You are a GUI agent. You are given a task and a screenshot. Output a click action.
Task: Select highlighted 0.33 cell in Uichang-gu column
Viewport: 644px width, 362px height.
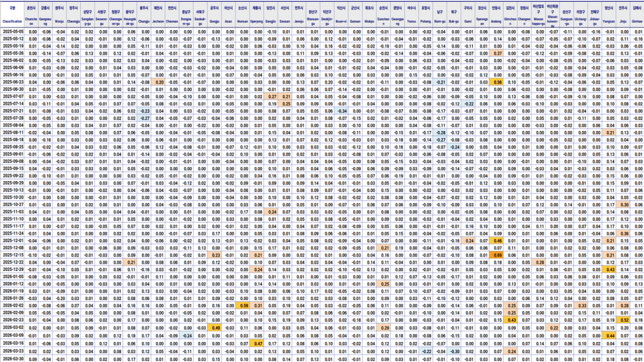[x=581, y=305]
